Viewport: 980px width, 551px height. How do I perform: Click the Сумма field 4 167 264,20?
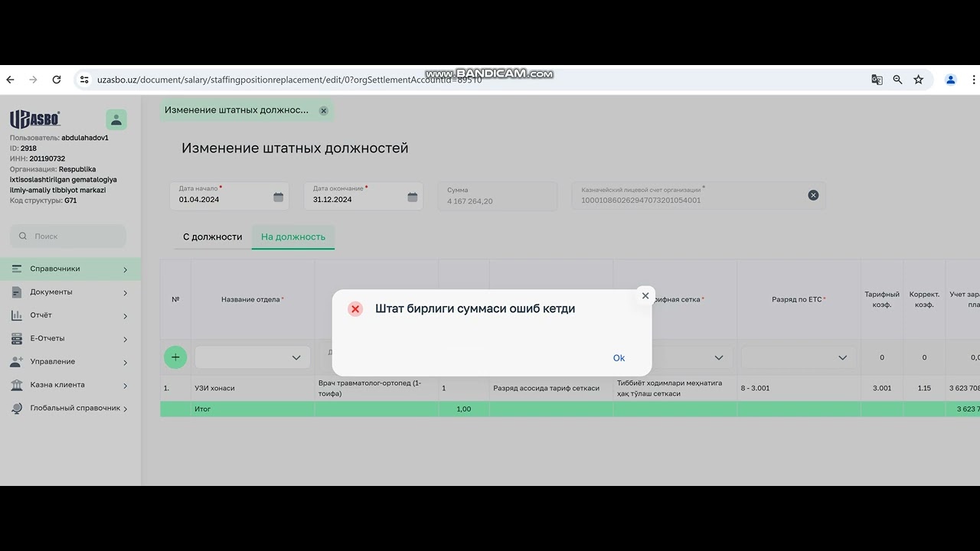click(x=497, y=196)
